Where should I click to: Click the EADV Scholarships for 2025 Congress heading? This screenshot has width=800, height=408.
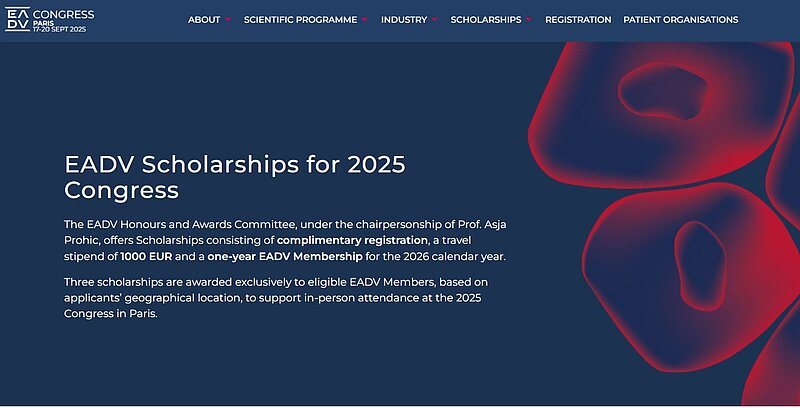235,176
